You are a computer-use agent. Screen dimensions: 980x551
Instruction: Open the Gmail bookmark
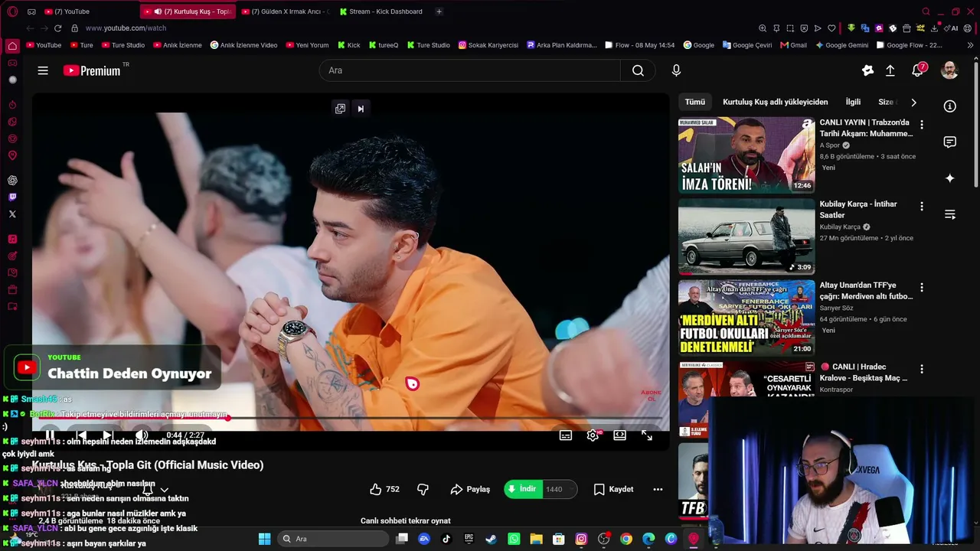[x=794, y=45]
